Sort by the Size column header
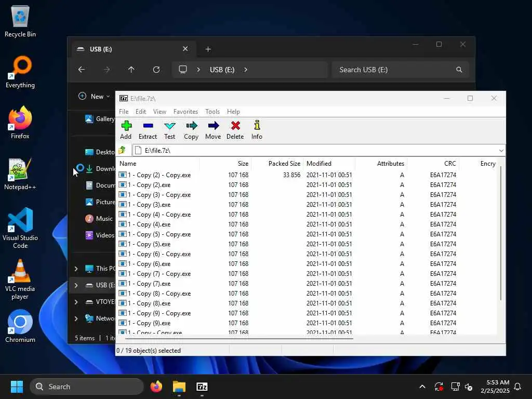532x399 pixels. [x=225, y=164]
